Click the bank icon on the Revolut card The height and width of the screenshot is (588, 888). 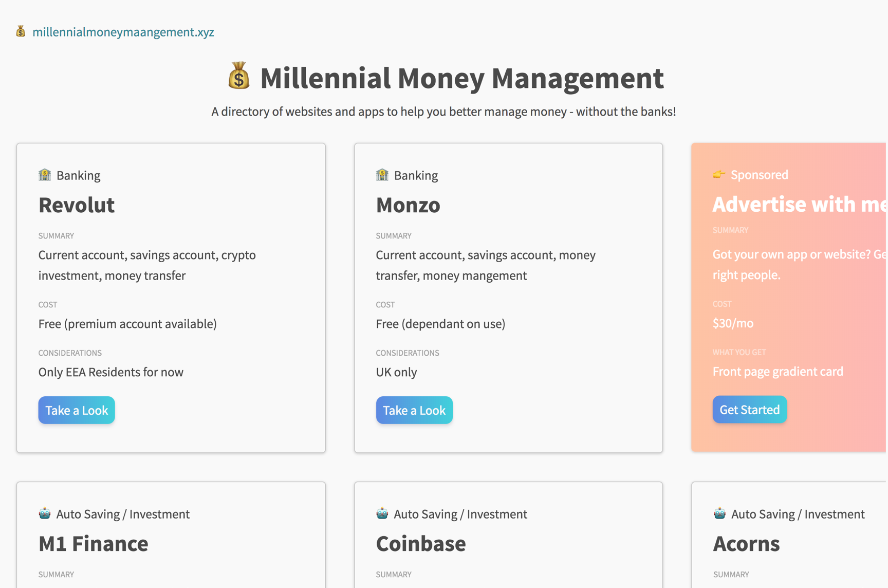pyautogui.click(x=45, y=175)
